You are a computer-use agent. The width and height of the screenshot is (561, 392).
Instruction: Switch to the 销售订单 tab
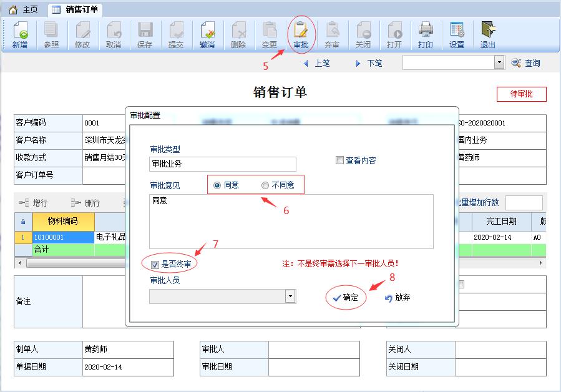[x=81, y=9]
